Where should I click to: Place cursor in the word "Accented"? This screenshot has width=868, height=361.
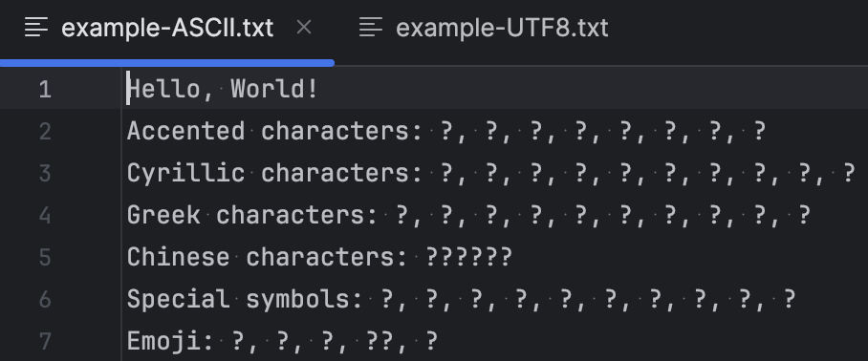[186, 131]
